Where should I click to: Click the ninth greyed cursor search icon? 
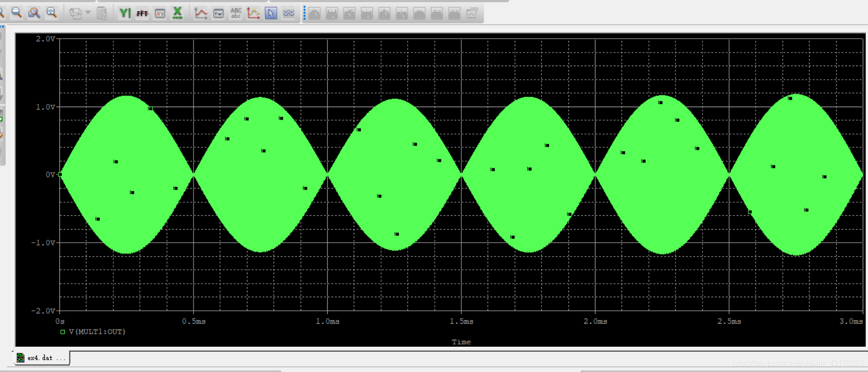point(455,13)
